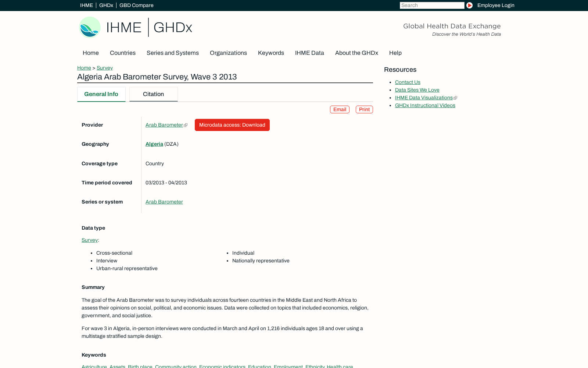Click Microdata access: Download button
This screenshot has width=588, height=368.
pyautogui.click(x=232, y=125)
